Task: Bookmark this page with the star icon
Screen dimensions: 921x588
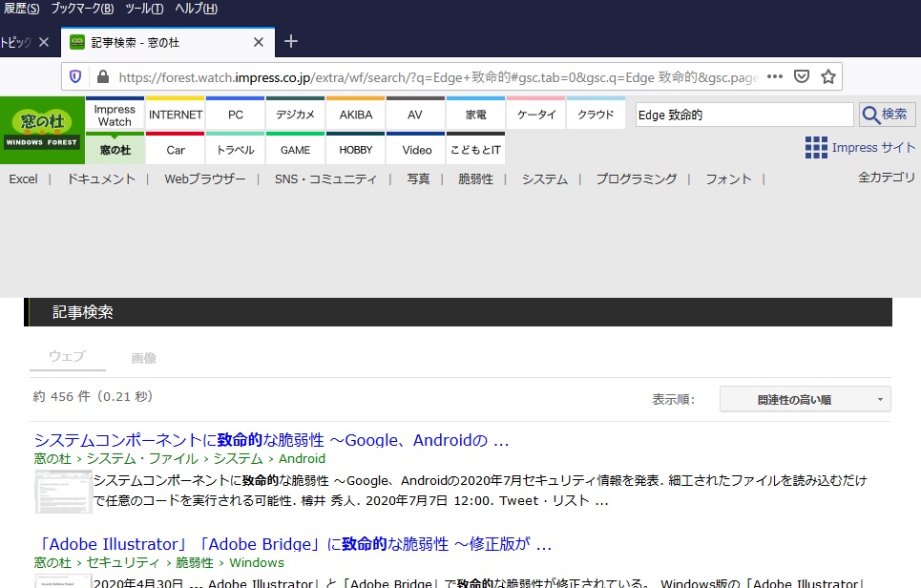Action: pos(827,76)
